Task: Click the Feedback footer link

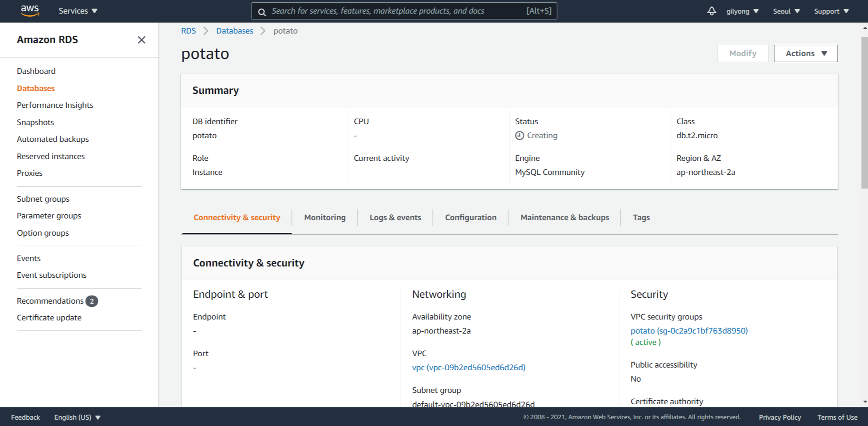Action: pyautogui.click(x=25, y=417)
